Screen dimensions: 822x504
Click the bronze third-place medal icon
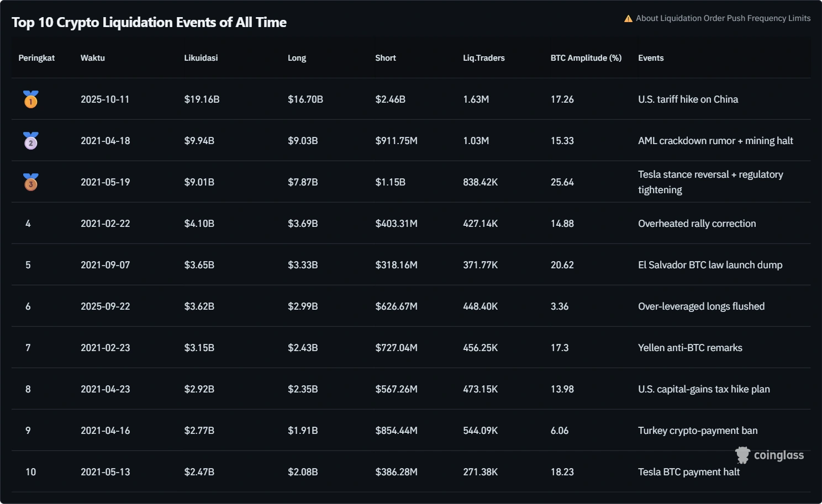(31, 182)
